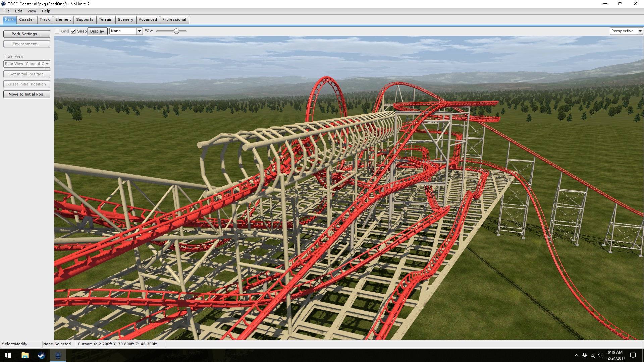Viewport: 644px width, 362px height.
Task: Click the volume speaker tray icon
Action: 600,355
